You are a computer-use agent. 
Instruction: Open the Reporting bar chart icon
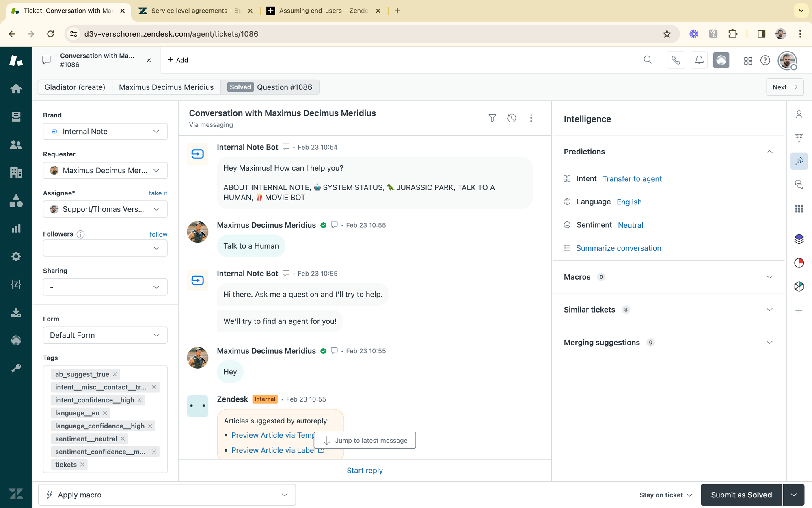point(16,229)
